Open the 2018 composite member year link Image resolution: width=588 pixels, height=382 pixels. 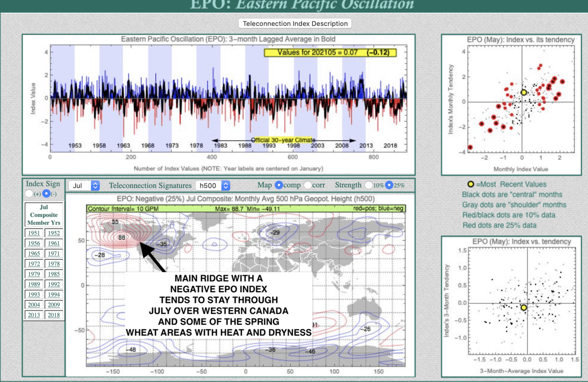pyautogui.click(x=54, y=315)
